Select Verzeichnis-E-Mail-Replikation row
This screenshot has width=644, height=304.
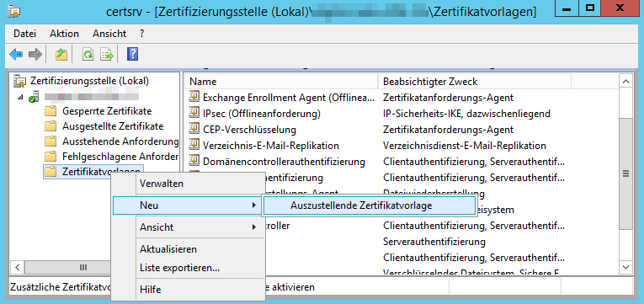[271, 146]
